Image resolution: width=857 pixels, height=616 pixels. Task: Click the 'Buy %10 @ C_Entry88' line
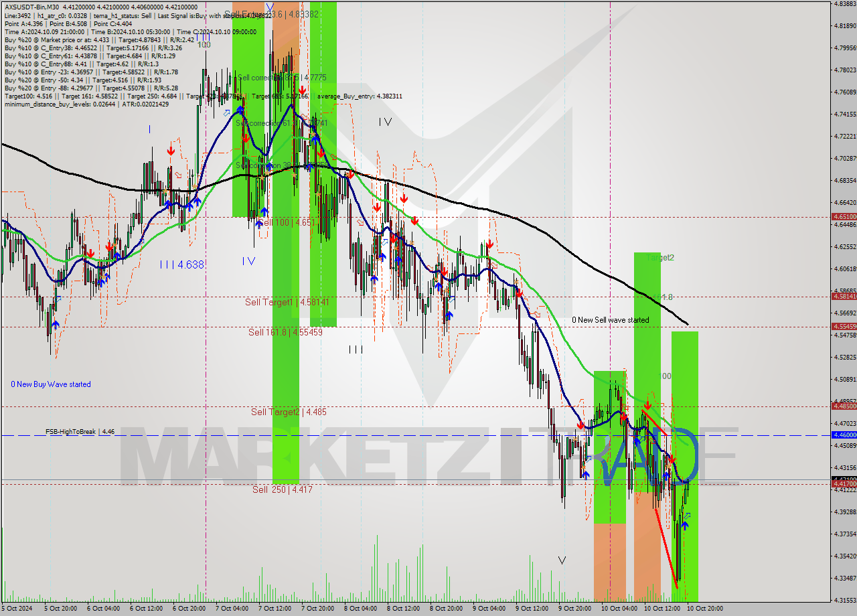pos(82,64)
